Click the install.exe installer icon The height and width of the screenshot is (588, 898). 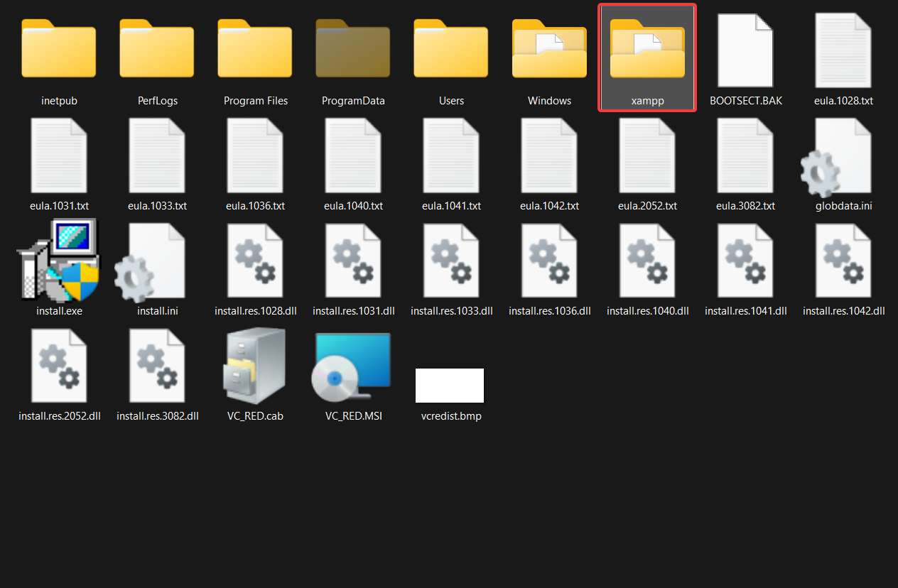(x=59, y=260)
